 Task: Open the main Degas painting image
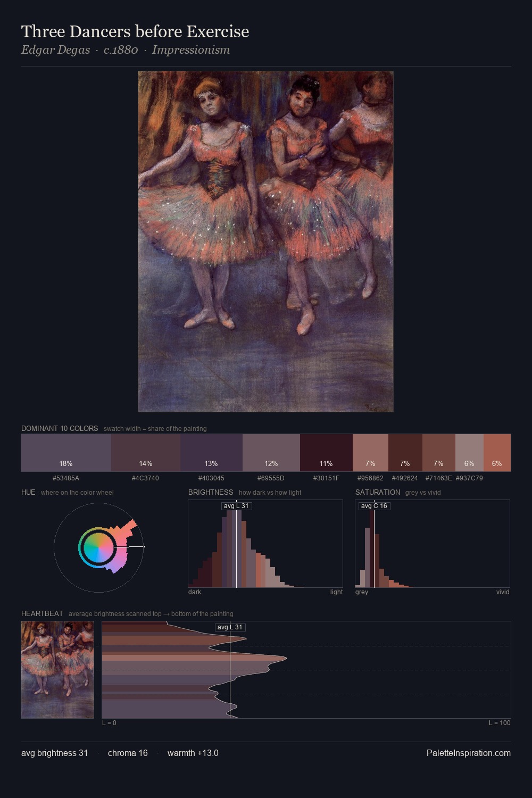[x=265, y=242]
